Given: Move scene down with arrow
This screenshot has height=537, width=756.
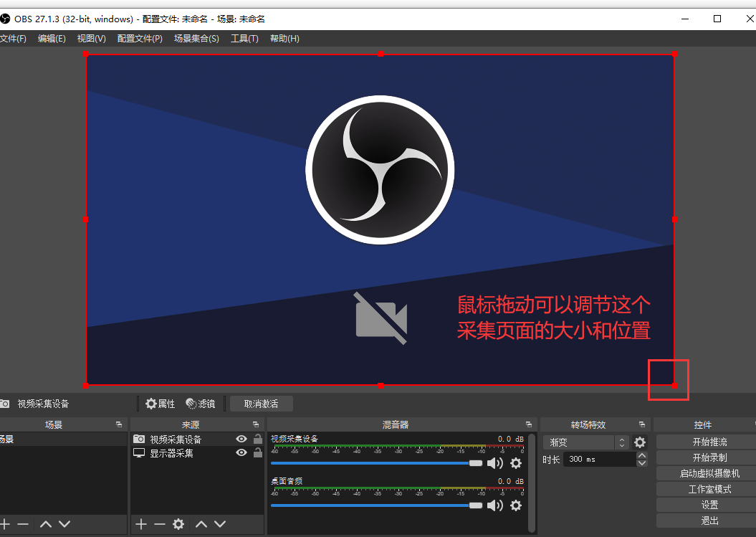Looking at the screenshot, I should coord(64,524).
